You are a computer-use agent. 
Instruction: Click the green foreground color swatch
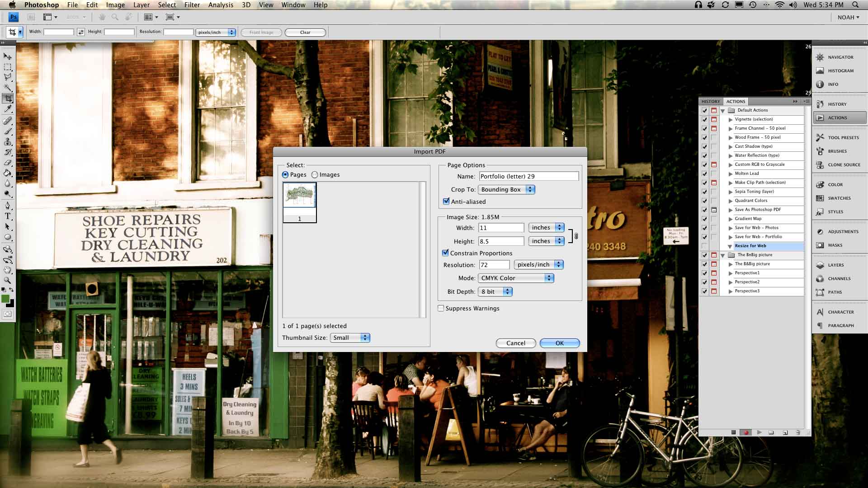5,298
